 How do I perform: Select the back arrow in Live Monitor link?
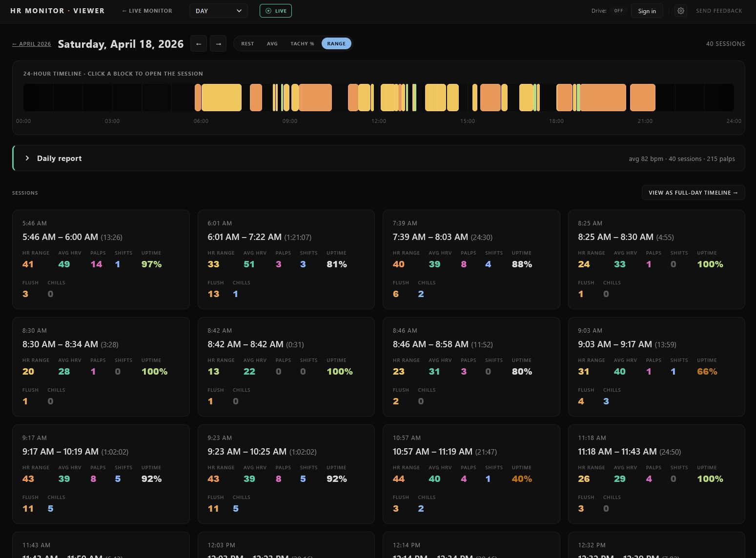click(x=123, y=10)
